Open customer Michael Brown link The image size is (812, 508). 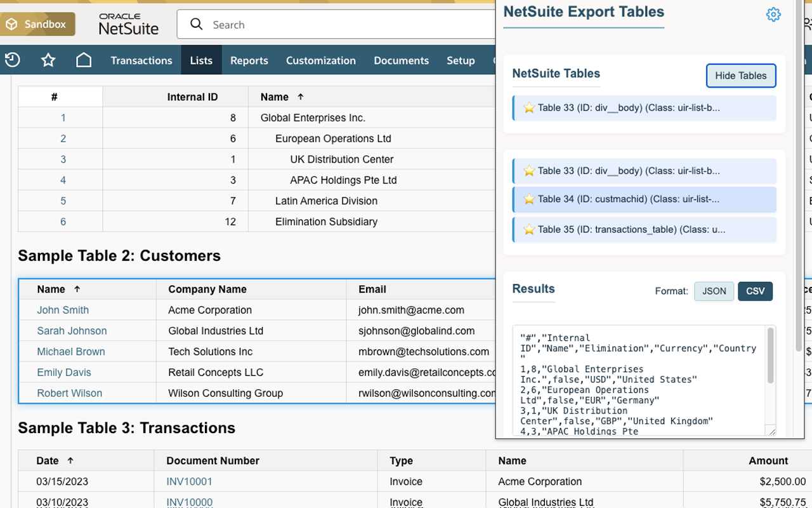71,352
